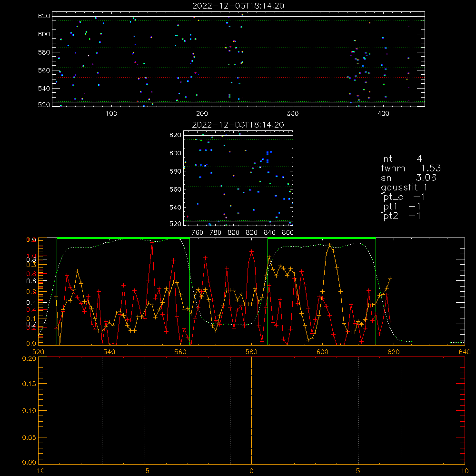This screenshot has width=476, height=476.
Task: Click x-axis label 820 on middle plot
Action: pyautogui.click(x=252, y=233)
